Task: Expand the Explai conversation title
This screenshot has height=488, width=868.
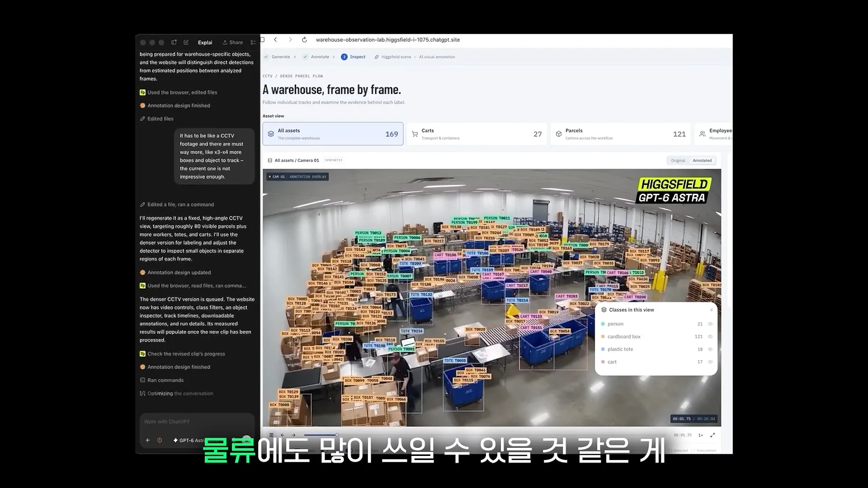Action: [205, 42]
